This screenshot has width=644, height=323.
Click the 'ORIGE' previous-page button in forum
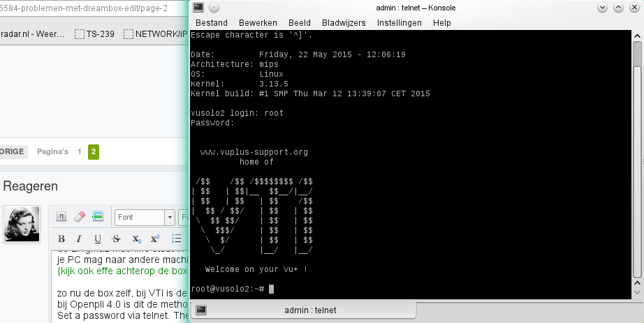click(x=13, y=151)
